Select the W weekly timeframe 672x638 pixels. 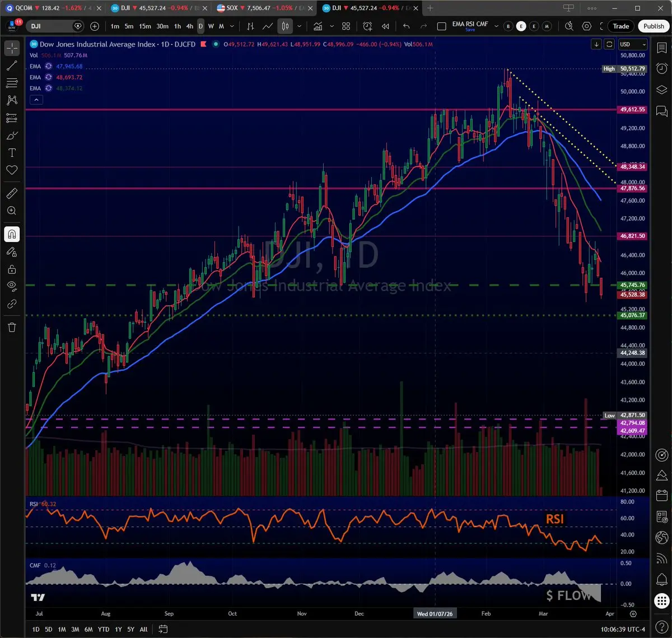click(x=211, y=26)
